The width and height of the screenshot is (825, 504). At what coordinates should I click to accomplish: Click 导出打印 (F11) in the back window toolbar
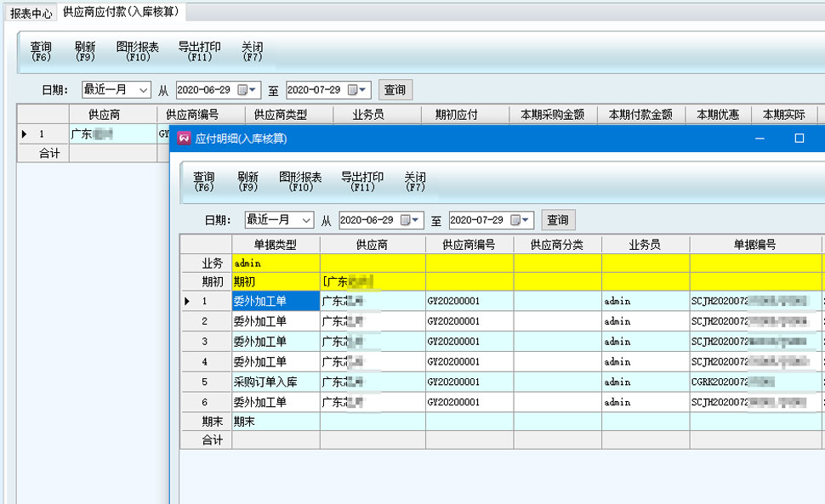point(199,52)
